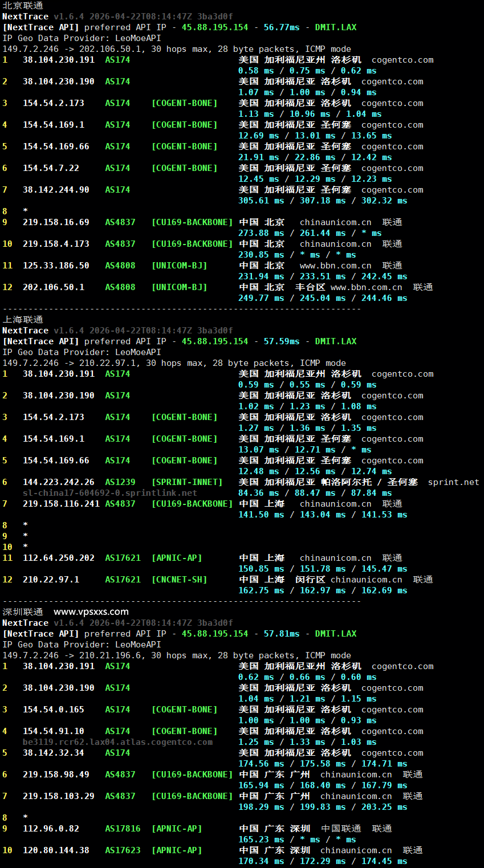Select hop IP 125.33.186.50
Viewport: 484px width, 868px height.
(56, 266)
